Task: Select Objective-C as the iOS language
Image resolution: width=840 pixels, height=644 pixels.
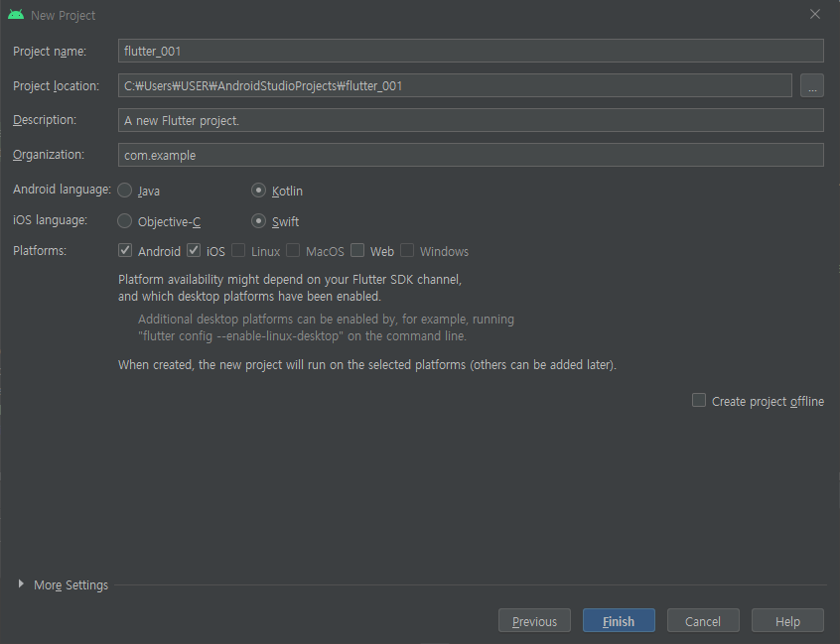Action: [125, 221]
